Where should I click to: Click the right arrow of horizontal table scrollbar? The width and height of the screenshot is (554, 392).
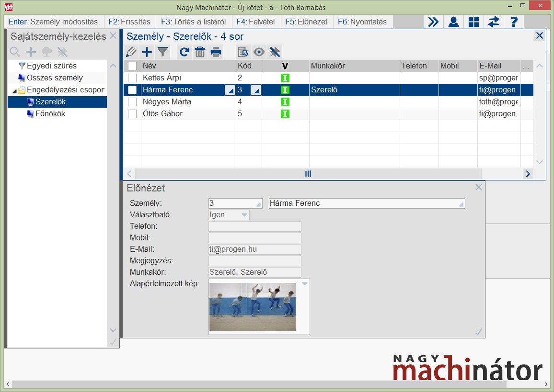(x=528, y=174)
